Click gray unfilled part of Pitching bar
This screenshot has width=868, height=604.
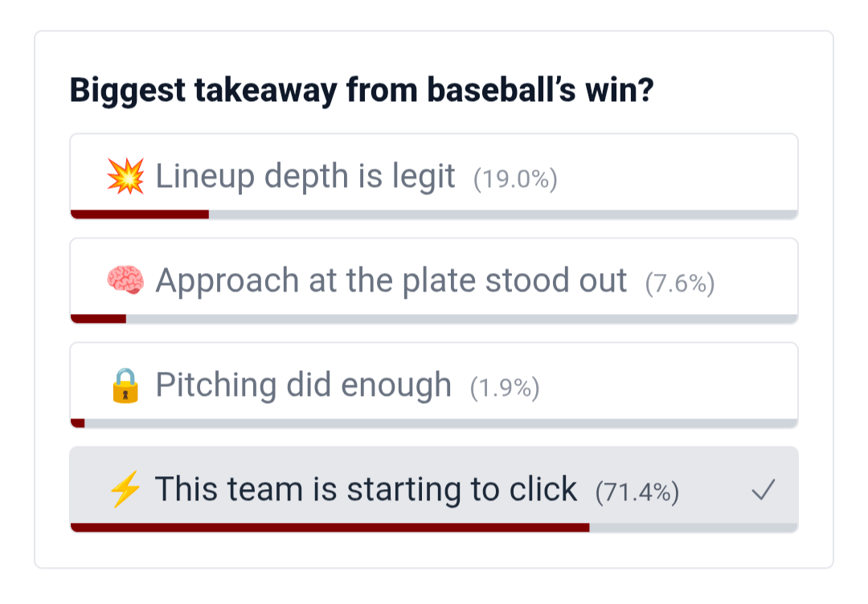440,423
